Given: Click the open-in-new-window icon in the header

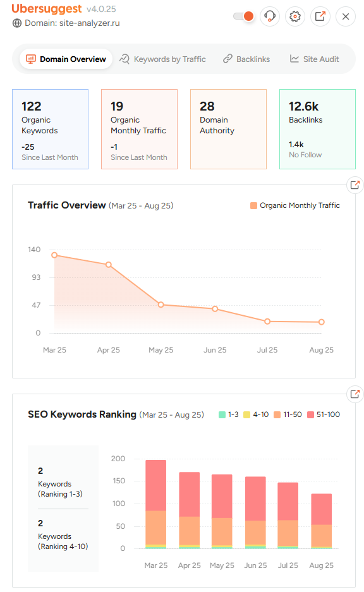Looking at the screenshot, I should point(320,16).
